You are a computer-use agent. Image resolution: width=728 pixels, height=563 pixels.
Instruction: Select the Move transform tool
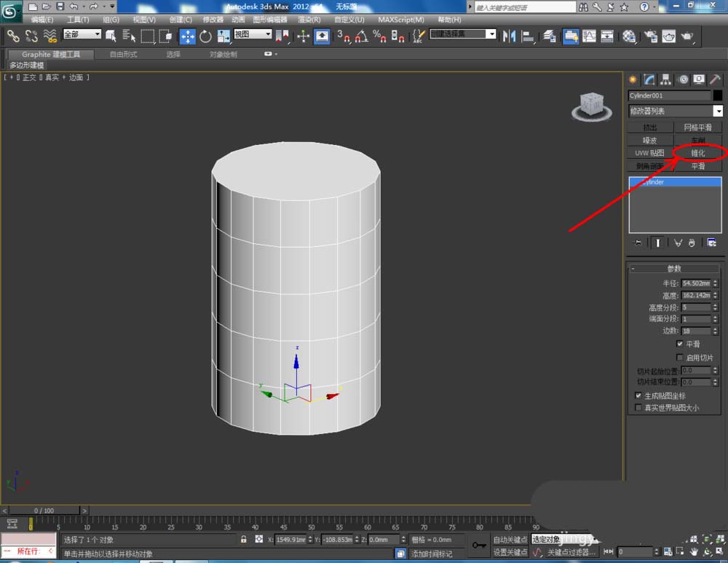187,36
